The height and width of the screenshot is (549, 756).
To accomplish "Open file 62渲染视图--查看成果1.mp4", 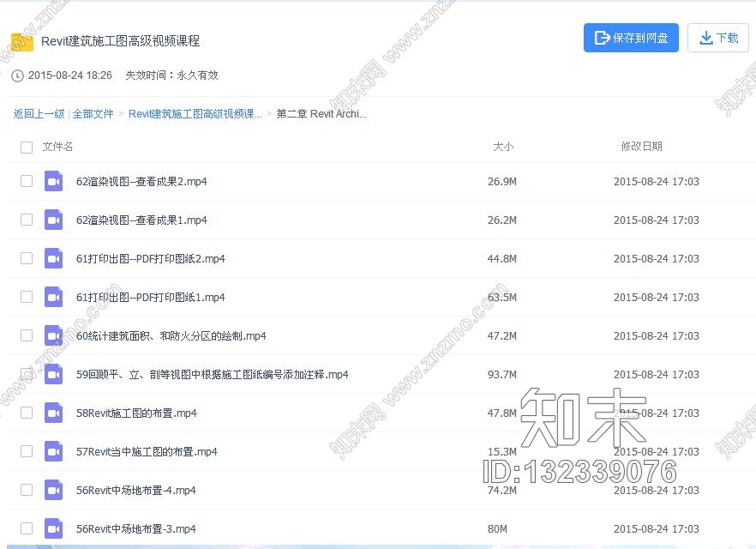I will coord(141,220).
